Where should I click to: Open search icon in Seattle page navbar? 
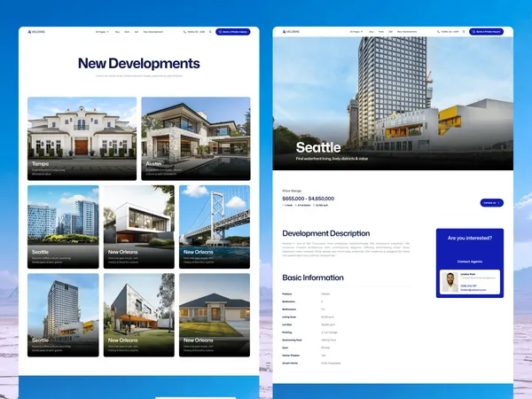[464, 32]
